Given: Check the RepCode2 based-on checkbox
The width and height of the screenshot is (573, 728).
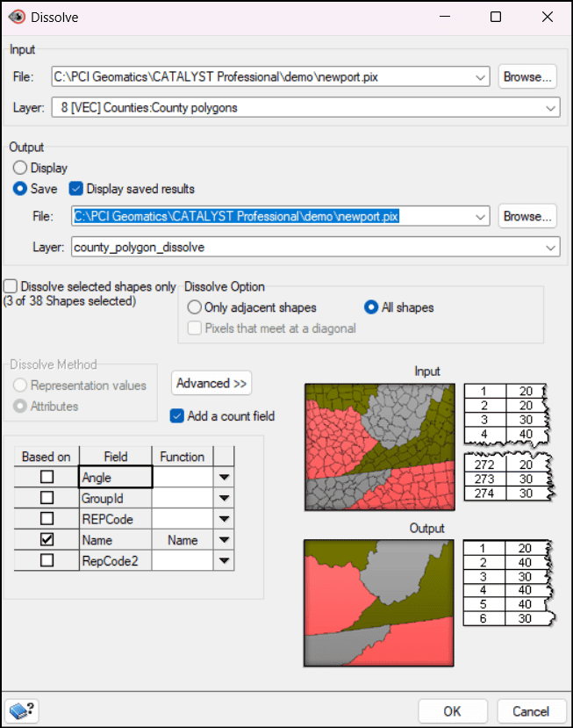Looking at the screenshot, I should point(47,560).
